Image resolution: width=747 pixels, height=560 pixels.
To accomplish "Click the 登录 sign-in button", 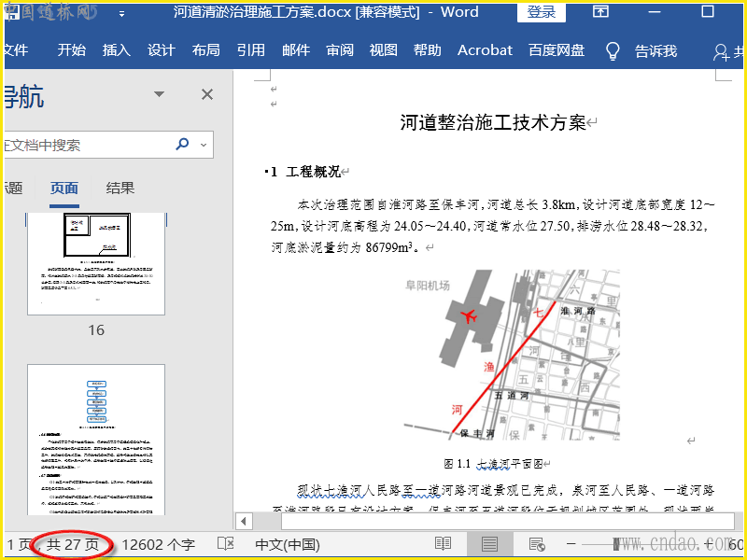I will [542, 12].
